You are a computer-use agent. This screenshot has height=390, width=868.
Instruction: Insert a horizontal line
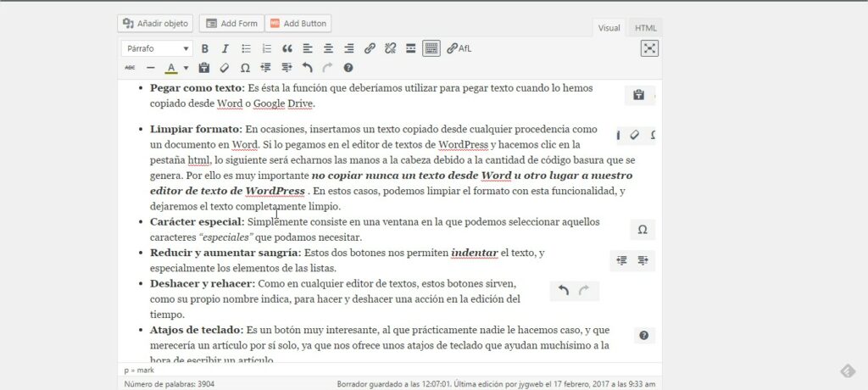point(151,68)
